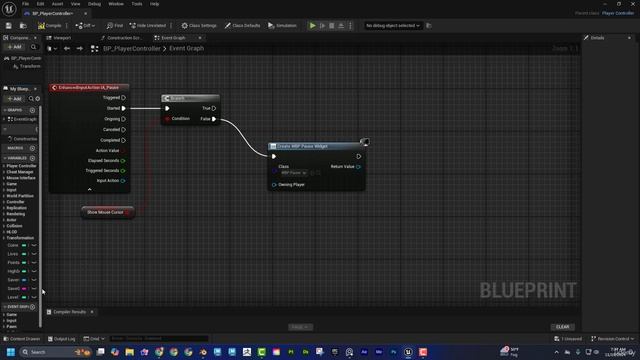Click the add variable plus icon
This screenshot has height=360, width=640.
point(32,158)
